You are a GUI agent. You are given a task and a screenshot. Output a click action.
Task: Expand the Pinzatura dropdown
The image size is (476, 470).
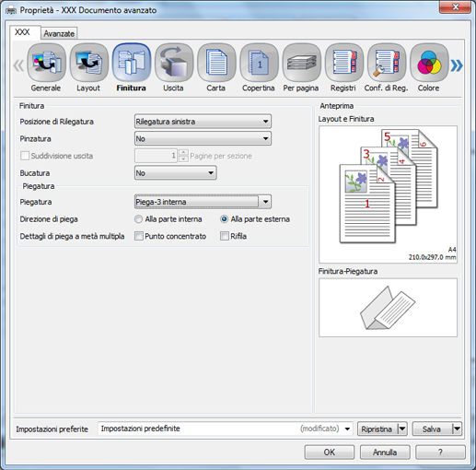point(203,138)
